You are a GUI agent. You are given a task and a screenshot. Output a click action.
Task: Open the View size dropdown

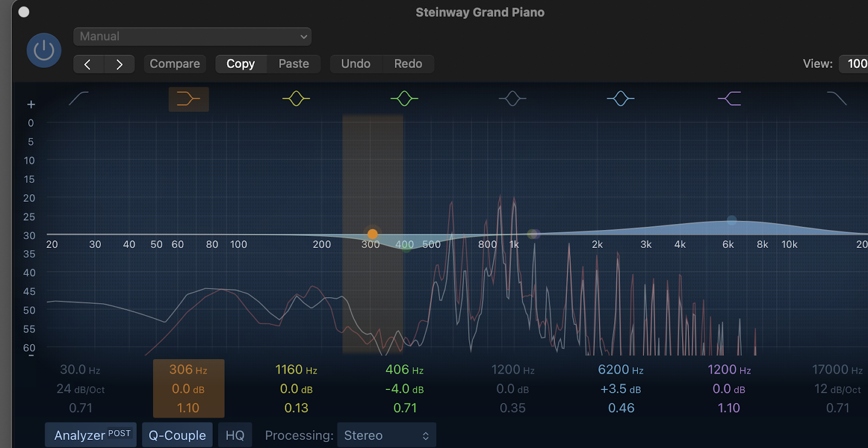pos(854,64)
